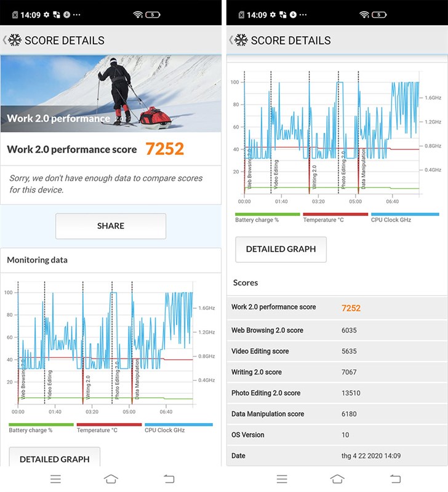Select blue CPU Clock GHz legend on left
Viewport: 448px width, 492px height.
tap(178, 428)
